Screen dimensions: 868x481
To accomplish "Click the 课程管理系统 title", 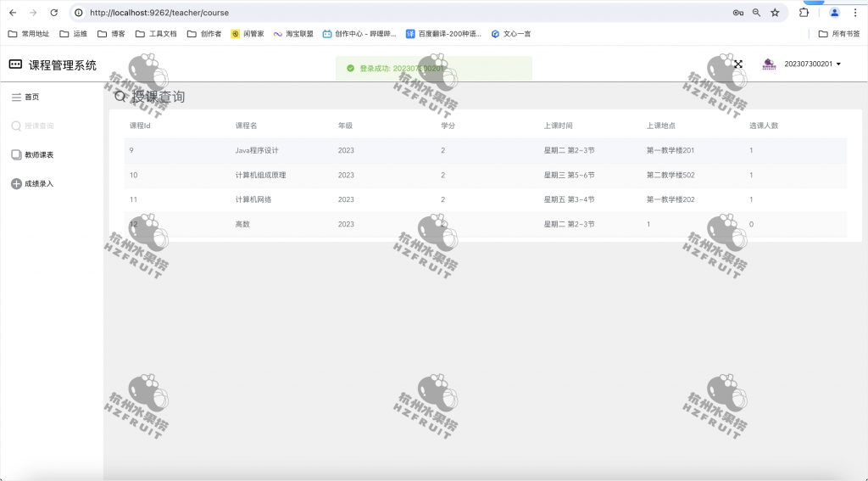I will pos(63,65).
